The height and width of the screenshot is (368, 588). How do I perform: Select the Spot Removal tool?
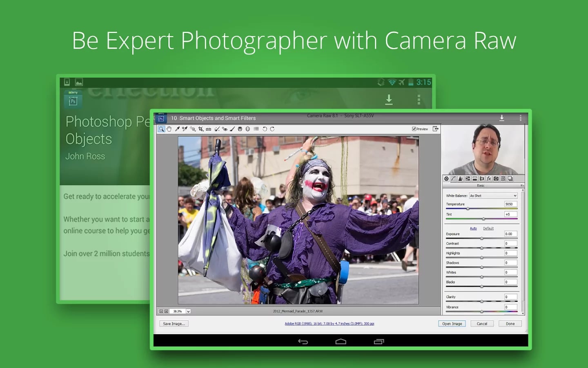tap(217, 129)
